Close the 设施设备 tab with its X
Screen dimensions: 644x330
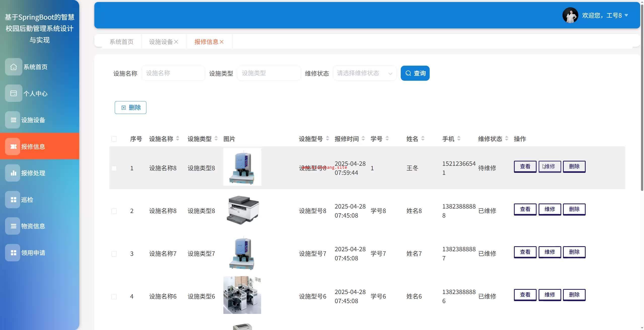coord(176,42)
